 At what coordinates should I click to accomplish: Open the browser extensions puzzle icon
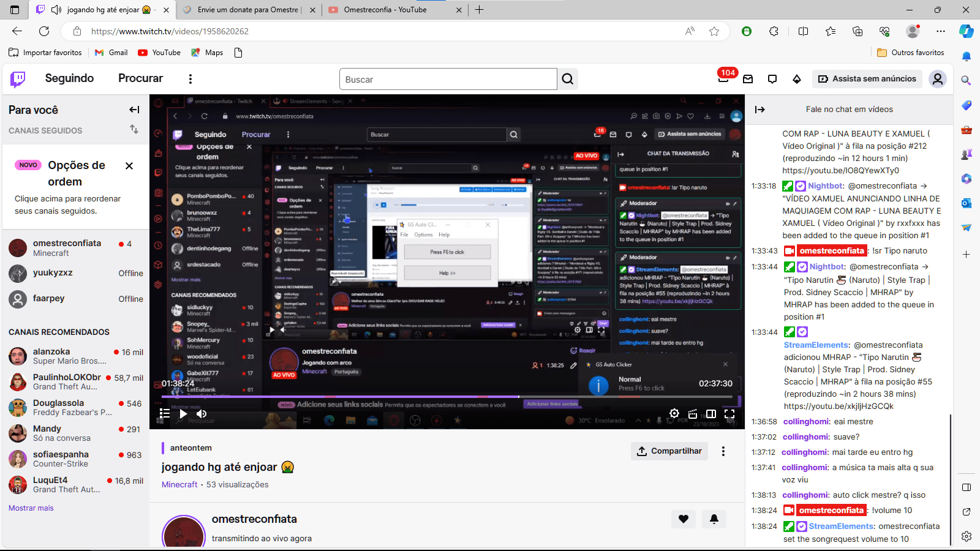coord(774,31)
